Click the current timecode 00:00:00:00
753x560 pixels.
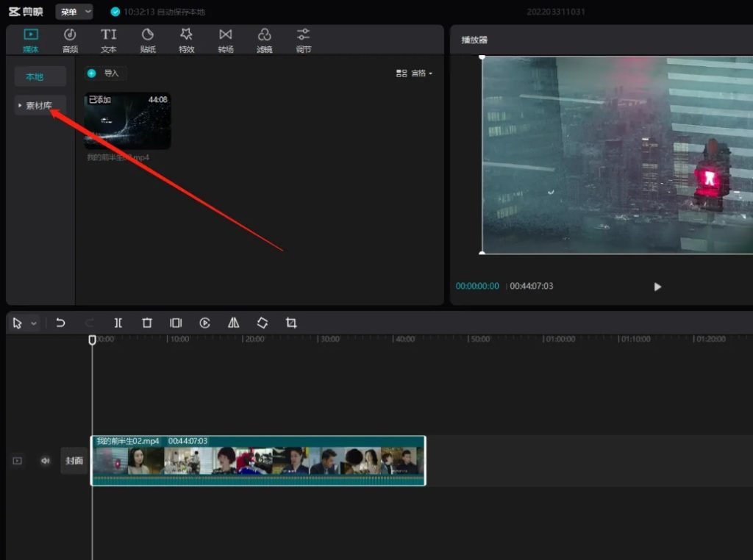click(x=477, y=286)
